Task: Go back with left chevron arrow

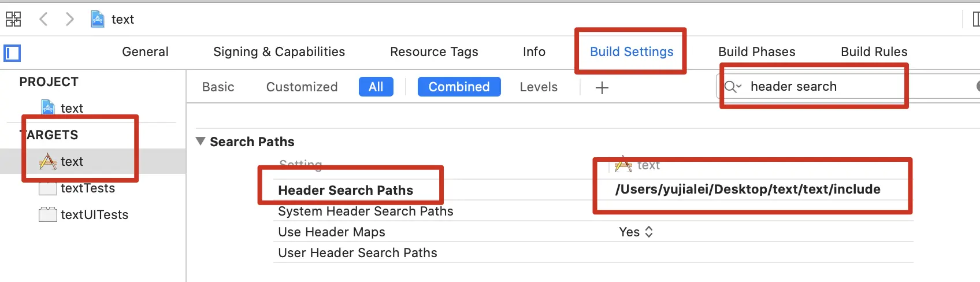Action: [43, 19]
